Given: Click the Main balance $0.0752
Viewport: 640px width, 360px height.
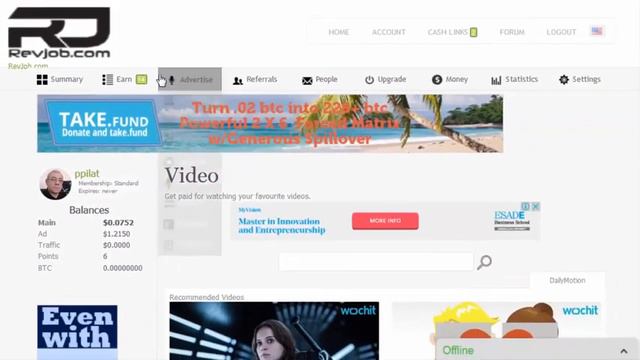Looking at the screenshot, I should click(118, 223).
